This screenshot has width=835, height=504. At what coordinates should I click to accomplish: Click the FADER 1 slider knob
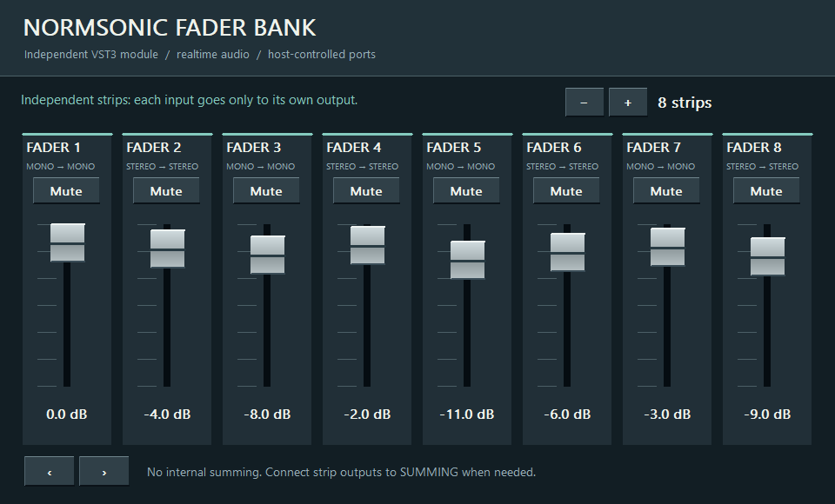(x=68, y=242)
